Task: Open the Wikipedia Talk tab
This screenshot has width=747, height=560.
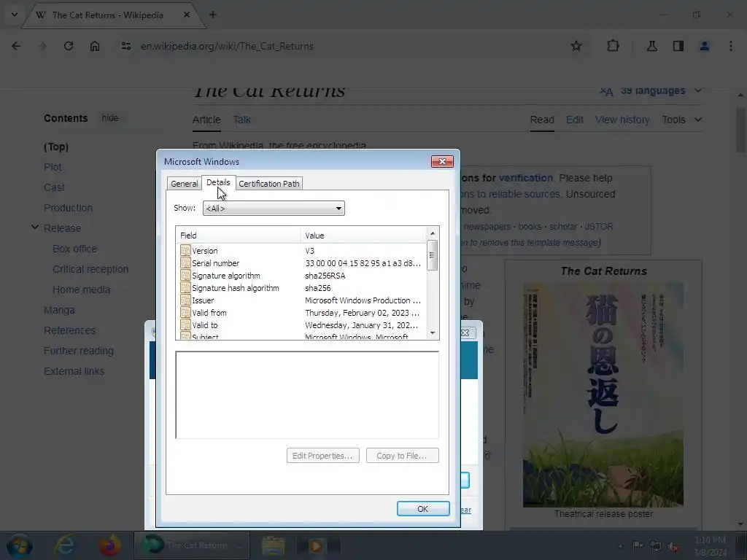Action: click(x=242, y=120)
